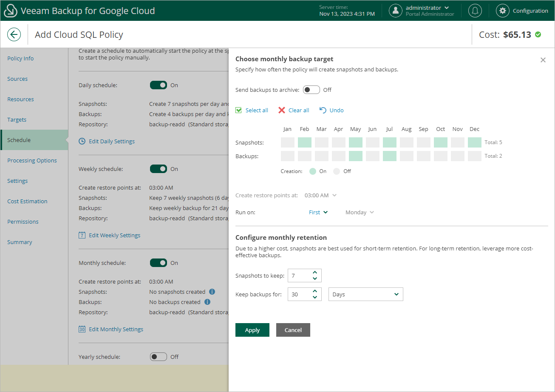Click the Apply button
This screenshot has width=555, height=392.
(x=252, y=330)
